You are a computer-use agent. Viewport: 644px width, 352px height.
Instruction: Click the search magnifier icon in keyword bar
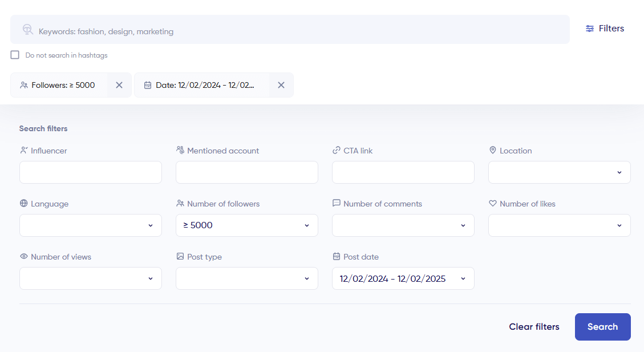point(27,30)
